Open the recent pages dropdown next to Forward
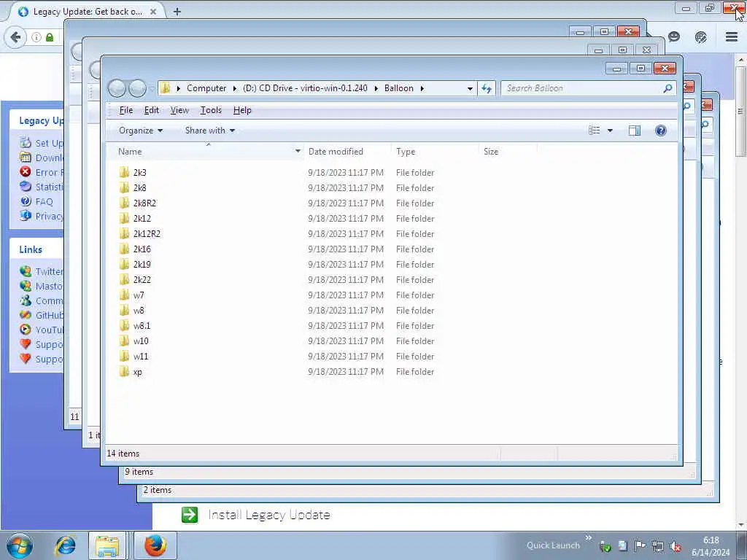Screen dimensions: 747x560 (152, 88)
